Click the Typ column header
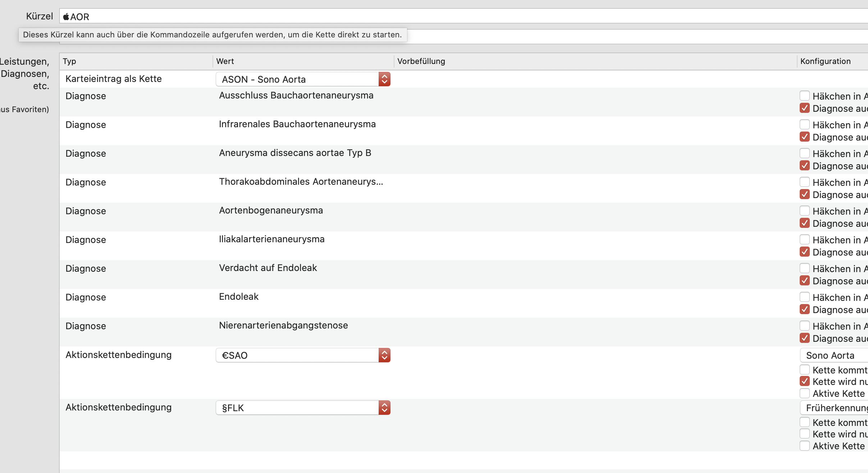 point(136,61)
